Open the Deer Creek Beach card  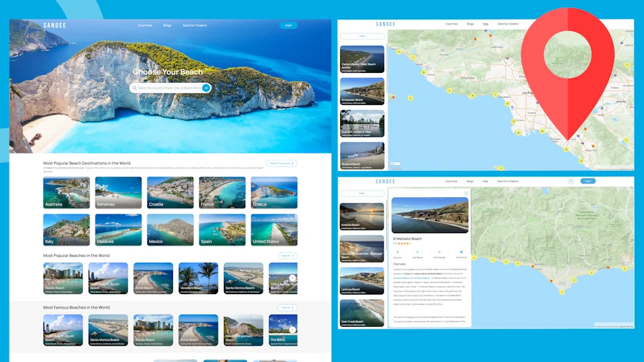pyautogui.click(x=362, y=312)
